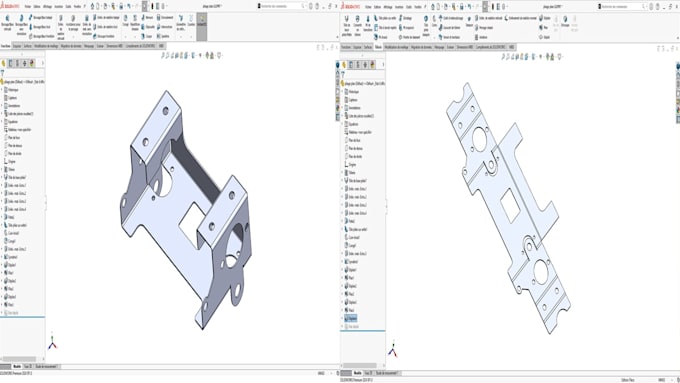Open PropertyManager tab in left window panel
680x383 pixels.
pos(10,63)
